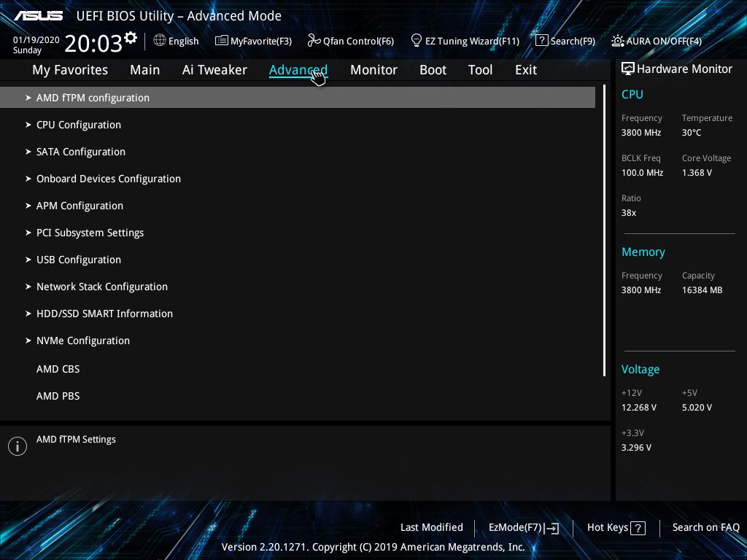Expand arrow for CPU Configuration
Screen dimensions: 747x560
pyautogui.click(x=28, y=125)
